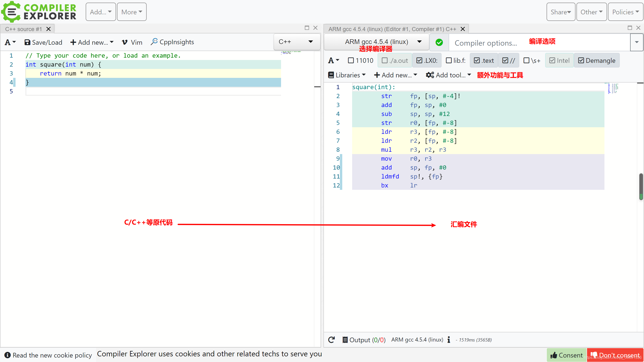Viewport: 644px width, 362px height.
Task: Click assembly line 'ldmfd sp!, {fp}'
Action: pyautogui.click(x=412, y=176)
